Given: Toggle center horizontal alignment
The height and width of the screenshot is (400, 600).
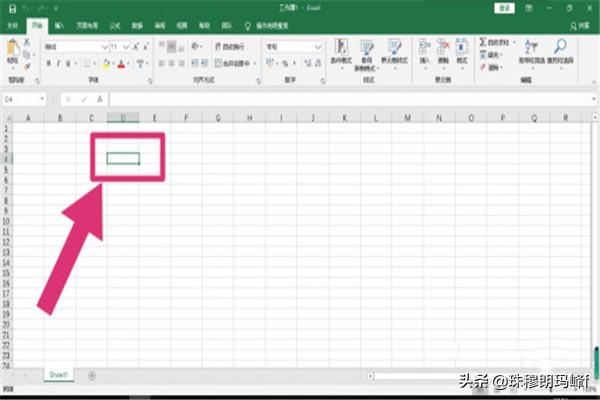Looking at the screenshot, I should pos(172,63).
